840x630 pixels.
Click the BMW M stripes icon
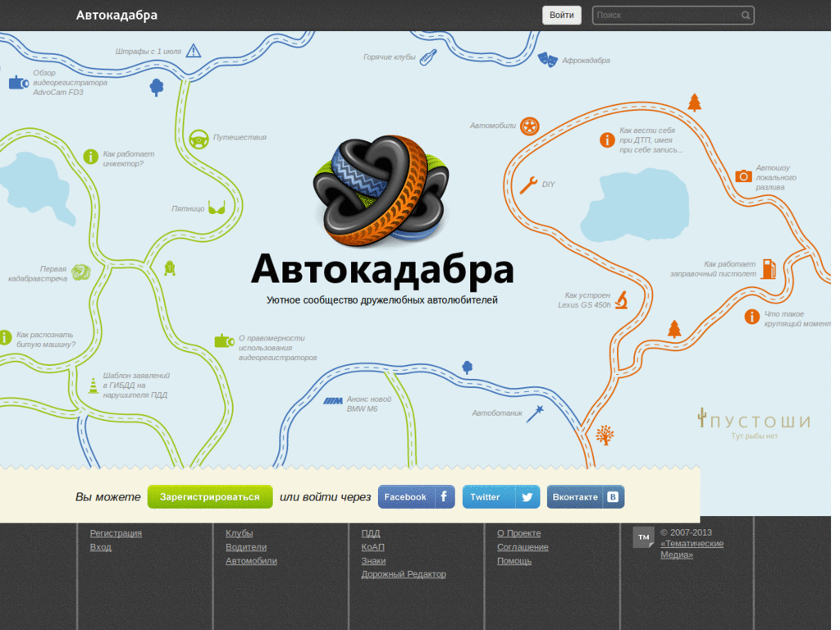pos(333,400)
